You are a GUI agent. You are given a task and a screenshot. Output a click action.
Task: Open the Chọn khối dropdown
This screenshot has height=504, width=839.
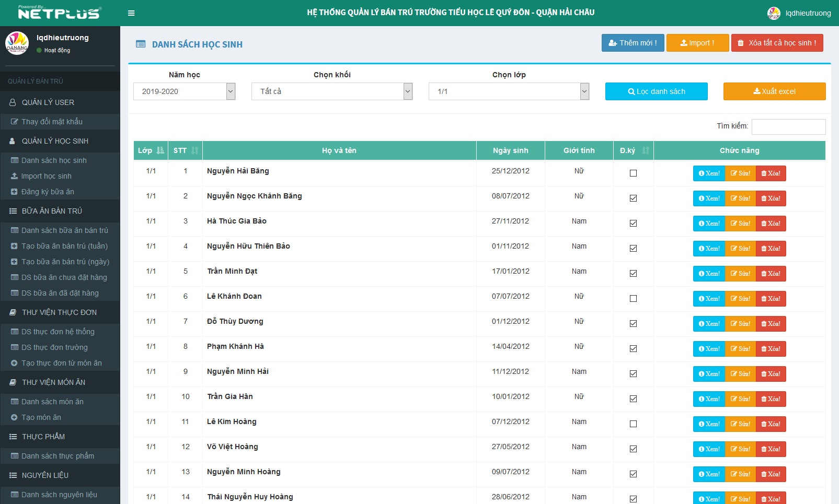point(332,91)
